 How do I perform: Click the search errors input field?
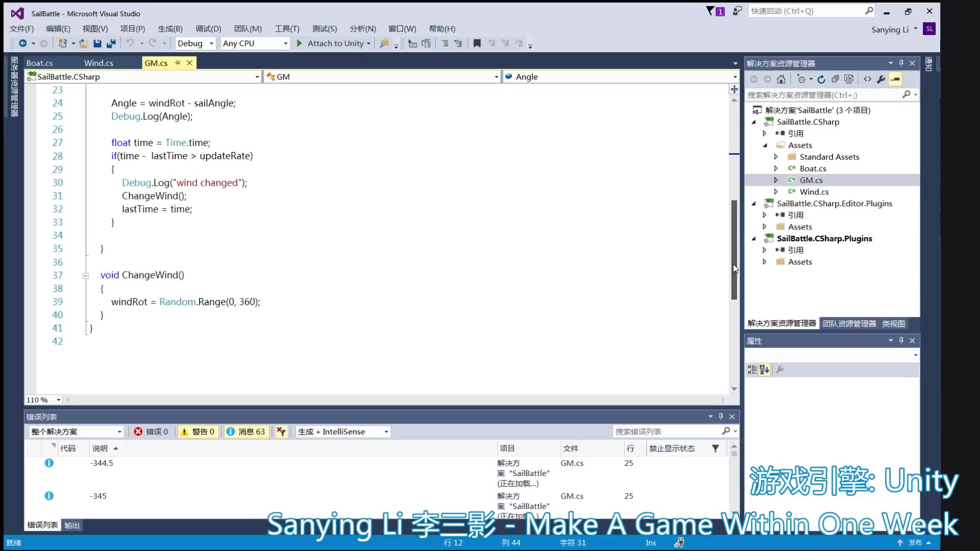[x=666, y=431]
